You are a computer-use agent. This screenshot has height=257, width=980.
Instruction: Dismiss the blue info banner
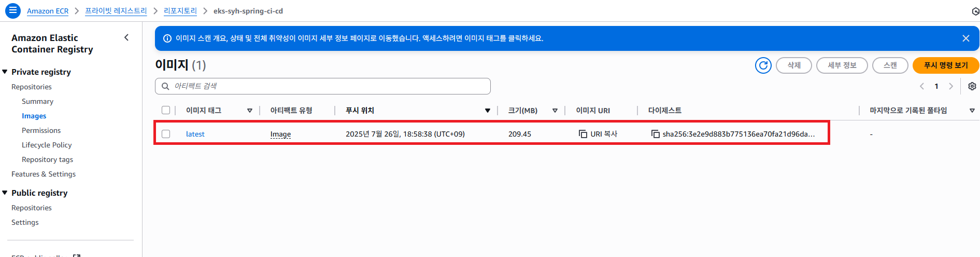click(966, 38)
